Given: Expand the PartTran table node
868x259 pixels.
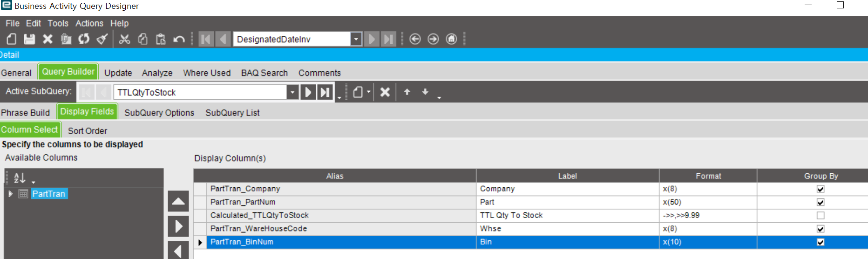Looking at the screenshot, I should (10, 194).
